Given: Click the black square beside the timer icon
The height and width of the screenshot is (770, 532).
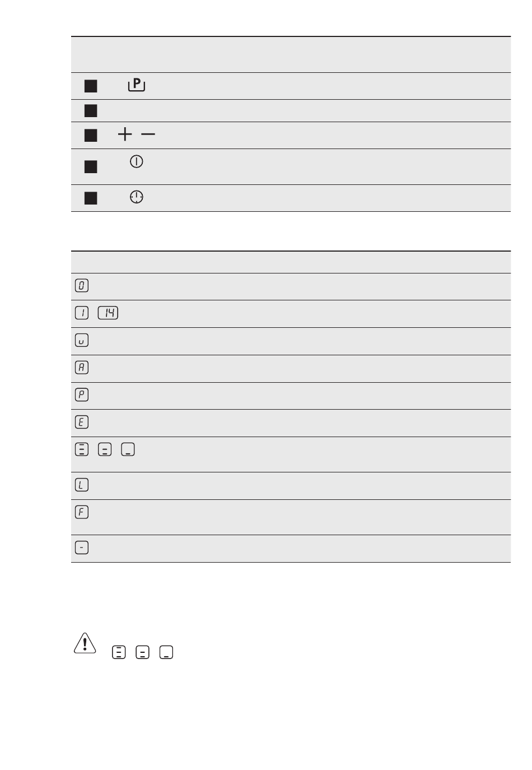Looking at the screenshot, I should pos(91,198).
